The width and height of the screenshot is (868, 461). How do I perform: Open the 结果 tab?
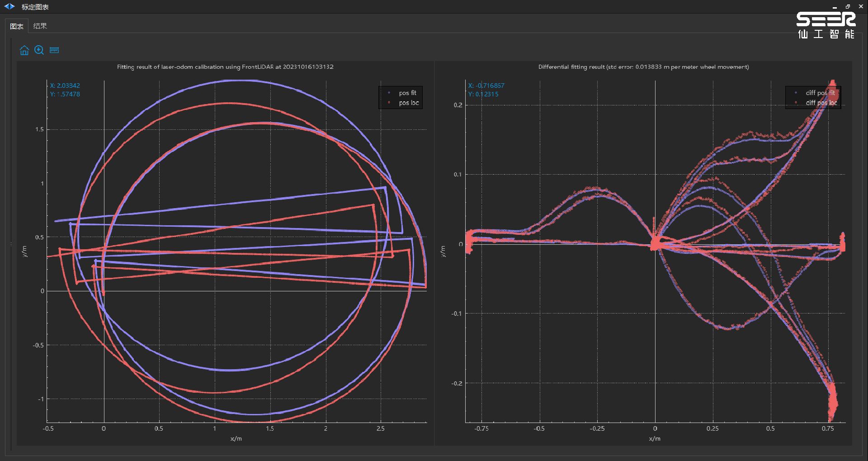(x=40, y=26)
